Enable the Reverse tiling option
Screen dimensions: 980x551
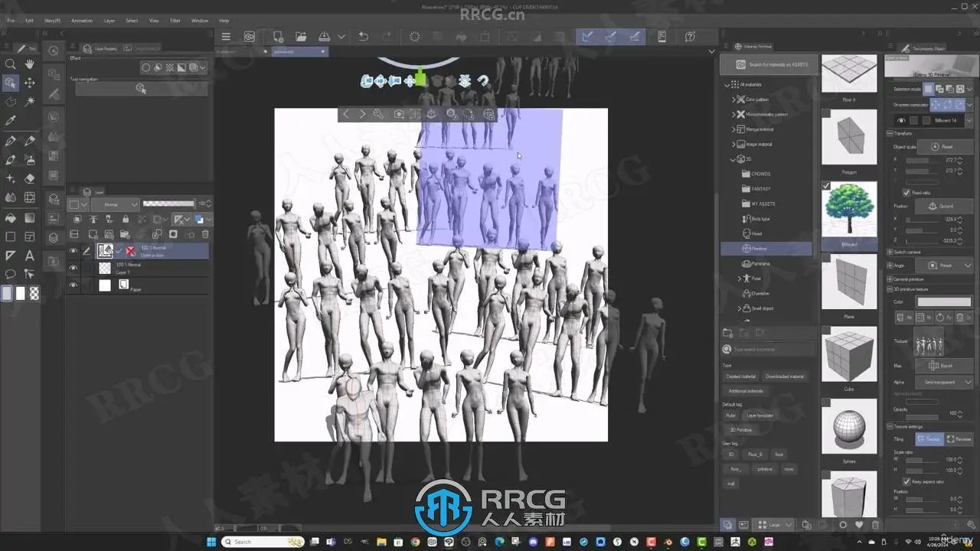click(959, 439)
